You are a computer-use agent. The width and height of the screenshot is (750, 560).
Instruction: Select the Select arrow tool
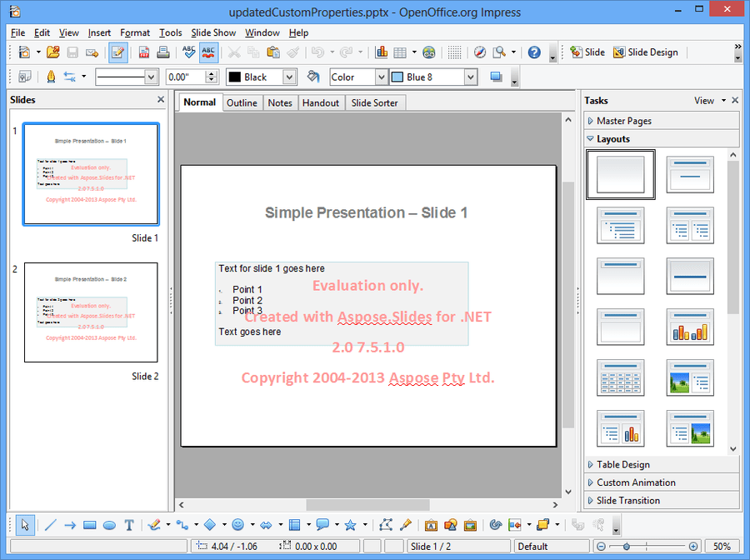click(24, 525)
